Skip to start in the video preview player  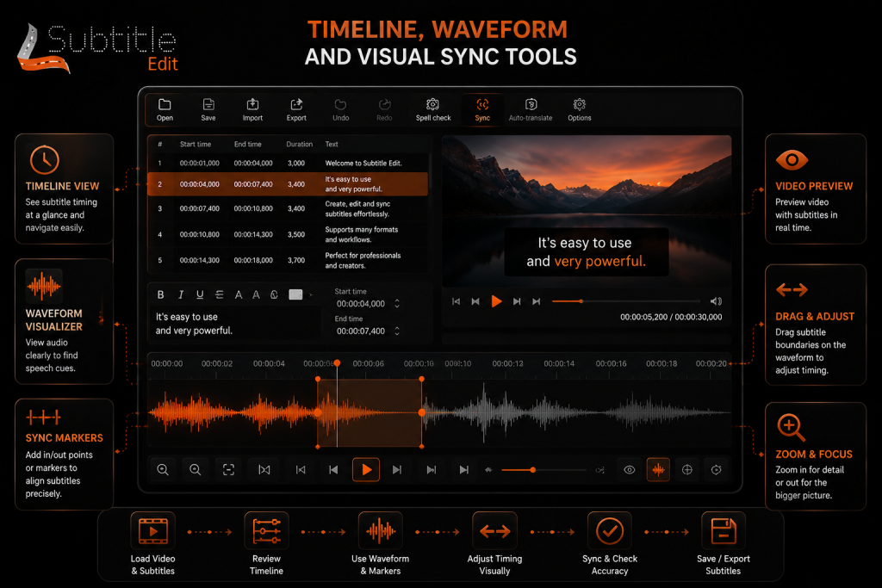pos(457,301)
